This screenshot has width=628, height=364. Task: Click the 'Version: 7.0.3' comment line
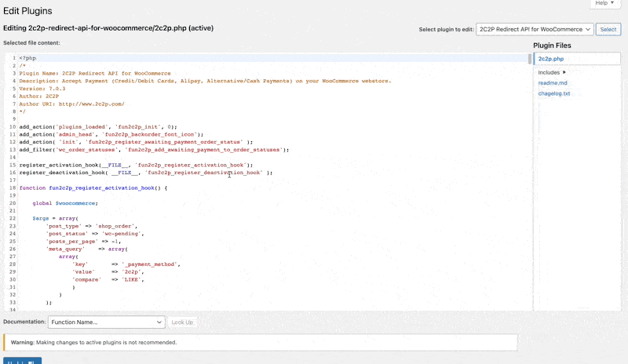42,89
